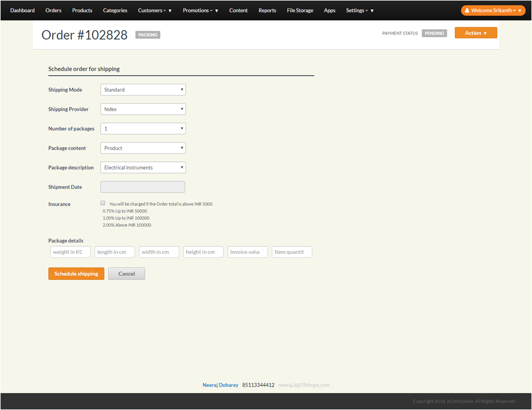Viewport: 532px width, 410px height.
Task: Open the Content menu item
Action: tap(238, 11)
